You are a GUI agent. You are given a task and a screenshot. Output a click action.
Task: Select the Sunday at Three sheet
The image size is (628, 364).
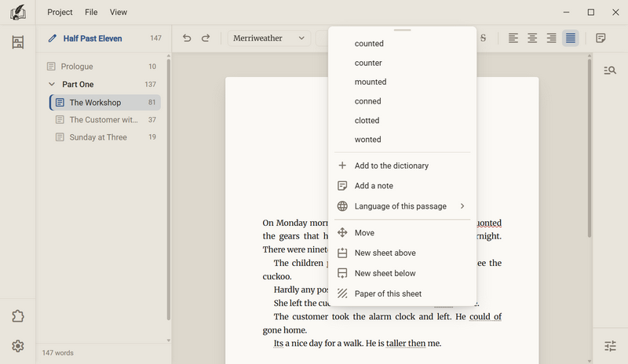[105, 137]
